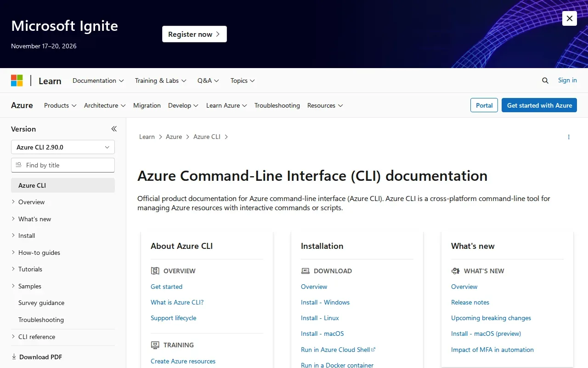Open the Resources dropdown
588x368 pixels.
click(x=325, y=105)
